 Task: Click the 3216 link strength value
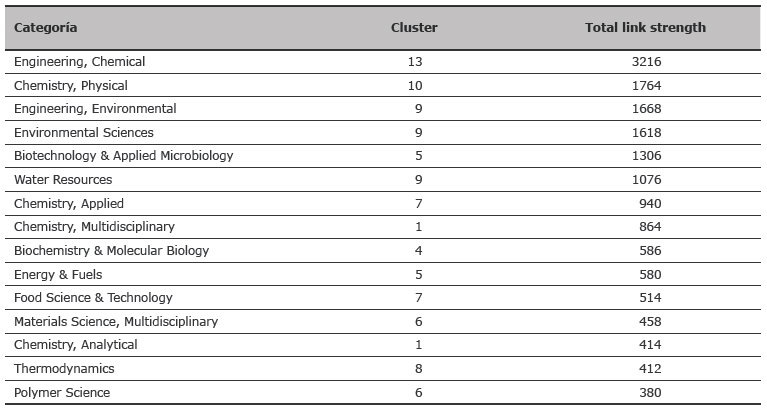(x=646, y=62)
